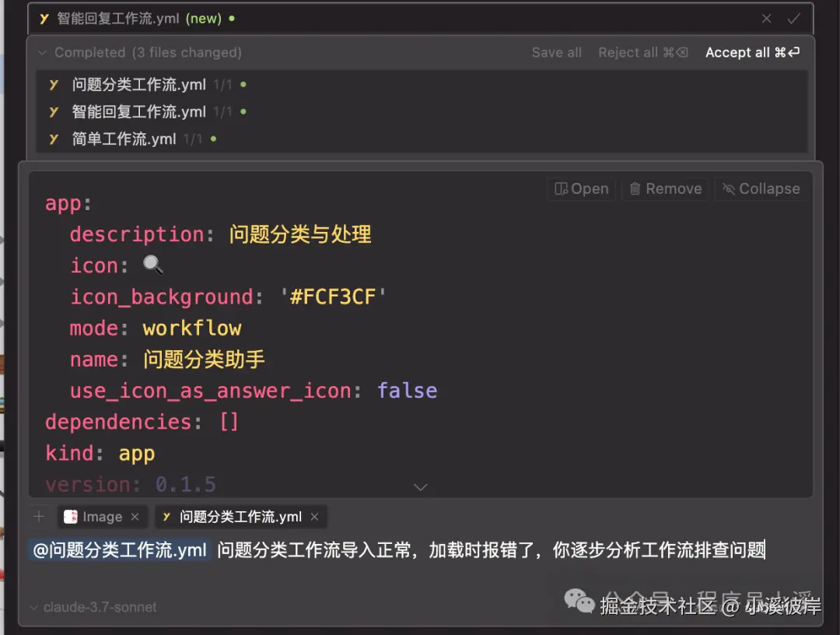Image resolution: width=840 pixels, height=635 pixels.
Task: Click Save all to save changed files
Action: [x=556, y=52]
